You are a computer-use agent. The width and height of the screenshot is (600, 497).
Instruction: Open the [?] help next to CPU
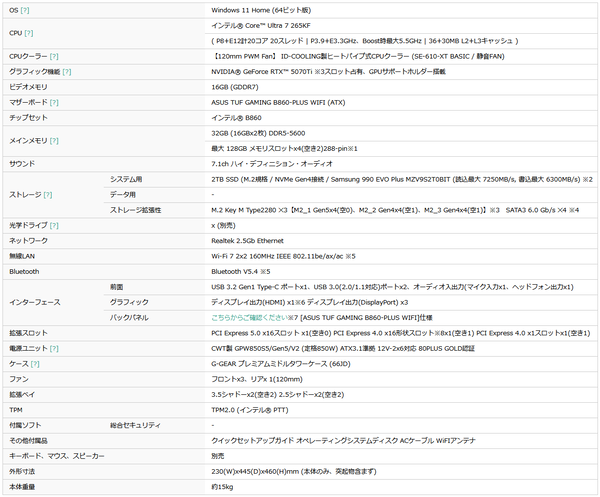31,32
